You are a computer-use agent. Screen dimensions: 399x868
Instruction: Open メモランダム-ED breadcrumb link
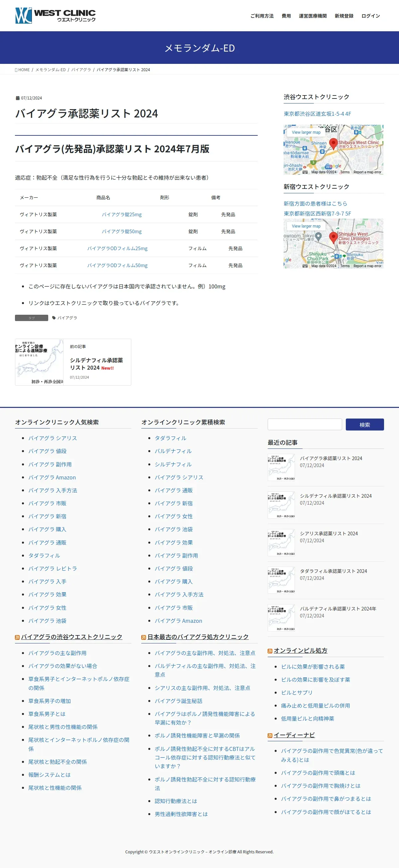point(51,70)
